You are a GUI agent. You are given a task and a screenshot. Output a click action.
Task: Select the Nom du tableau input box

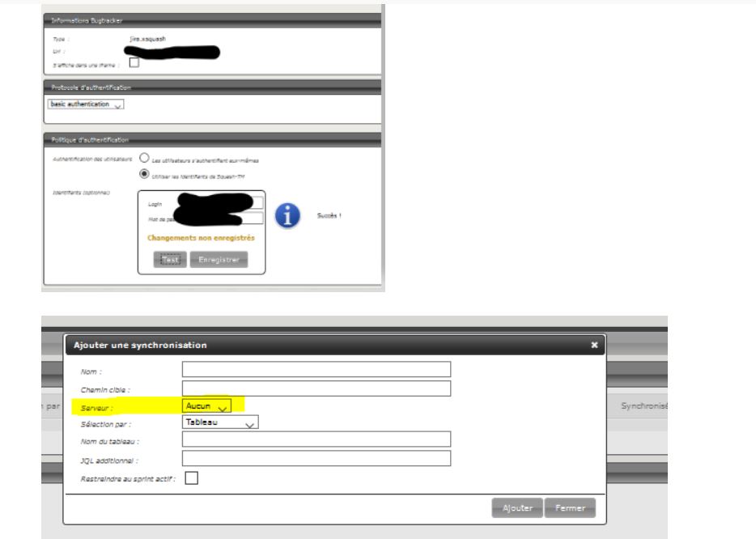pyautogui.click(x=316, y=439)
